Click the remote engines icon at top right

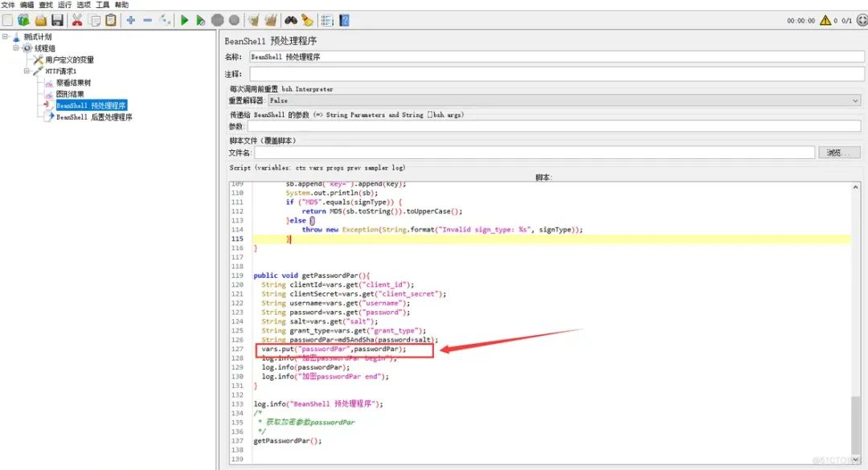click(x=862, y=20)
